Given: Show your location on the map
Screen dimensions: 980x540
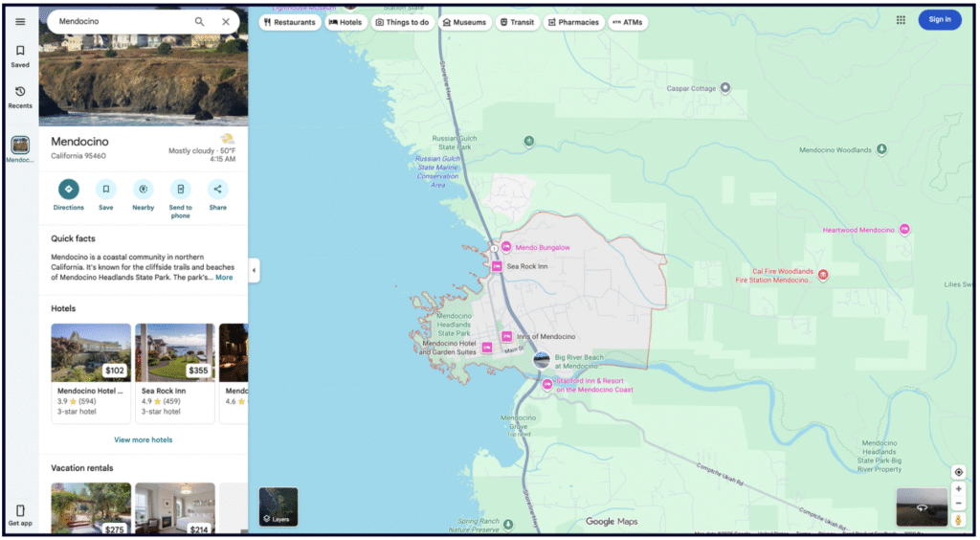Looking at the screenshot, I should pos(958,472).
